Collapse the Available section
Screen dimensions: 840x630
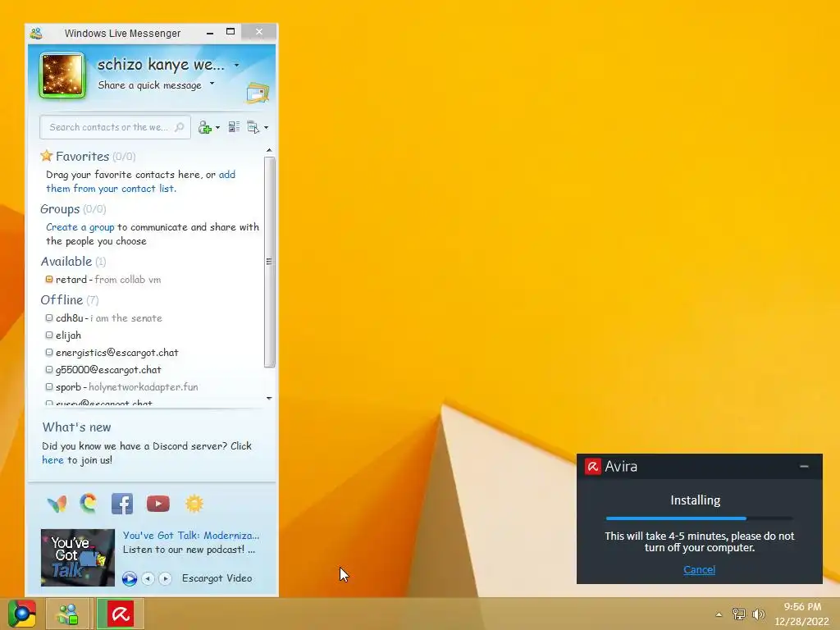66,262
